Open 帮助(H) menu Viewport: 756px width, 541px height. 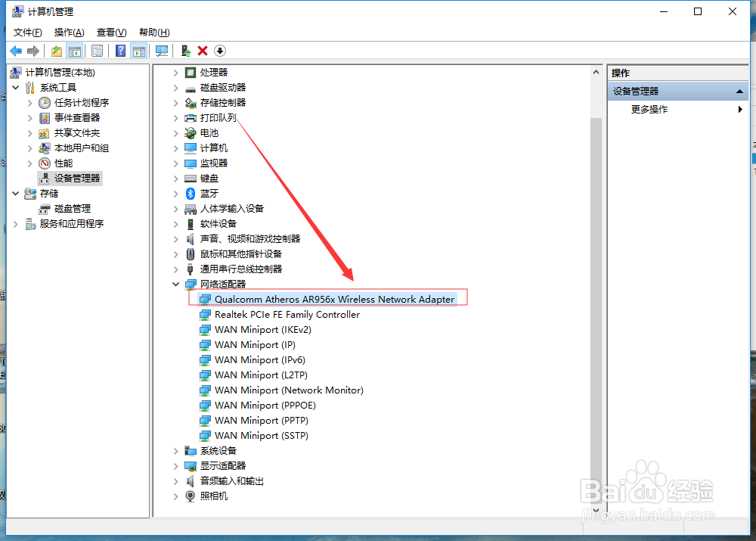pos(154,33)
